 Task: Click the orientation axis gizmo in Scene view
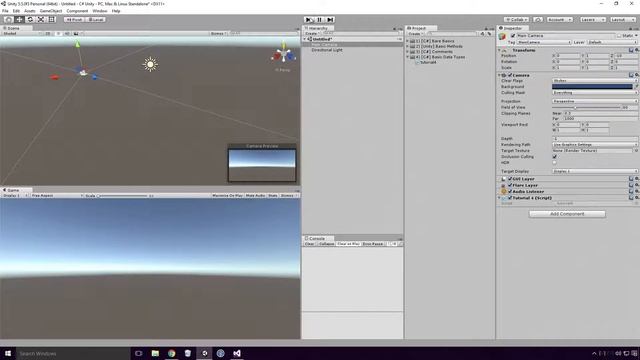pyautogui.click(x=283, y=54)
